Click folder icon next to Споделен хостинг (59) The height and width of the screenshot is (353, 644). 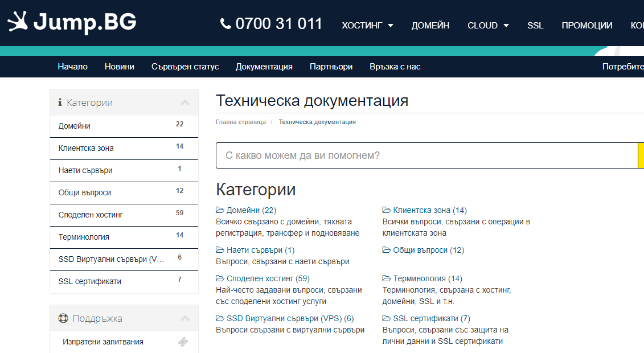220,278
